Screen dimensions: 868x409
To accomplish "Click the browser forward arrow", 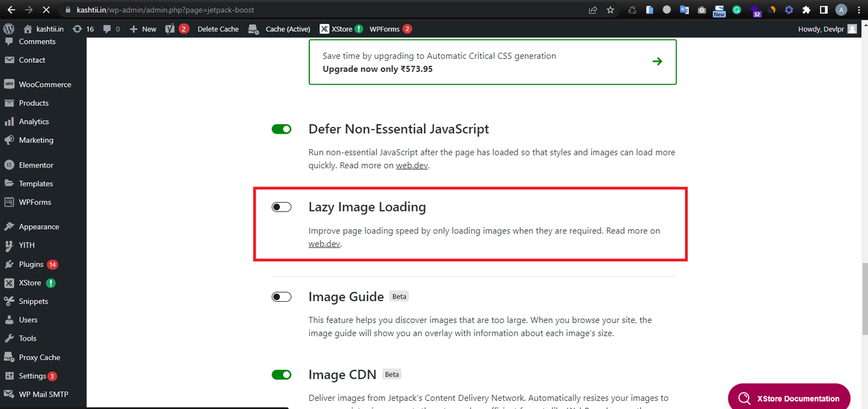I will tap(28, 10).
